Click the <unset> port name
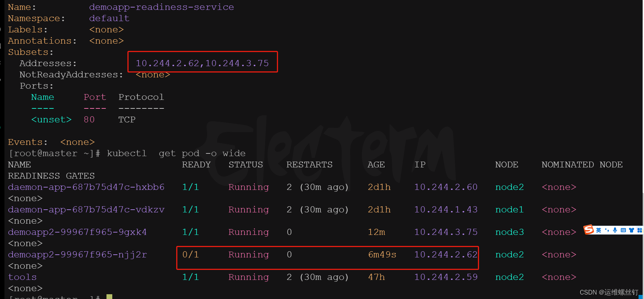 pyautogui.click(x=51, y=120)
